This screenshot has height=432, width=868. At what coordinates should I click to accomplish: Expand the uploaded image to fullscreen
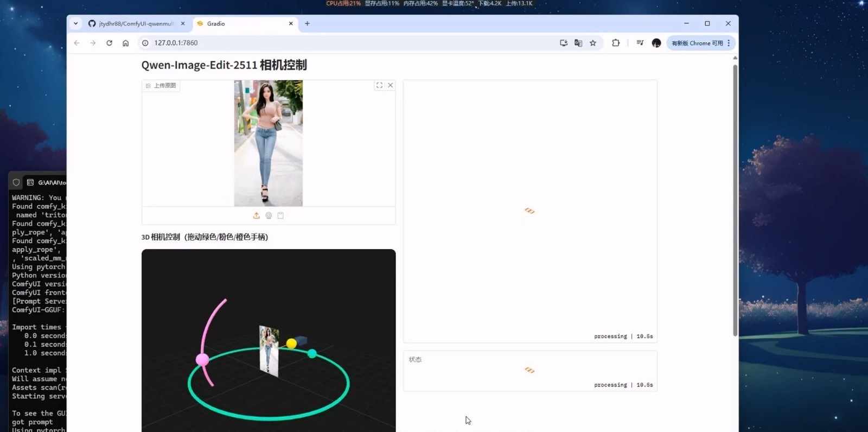coord(379,85)
